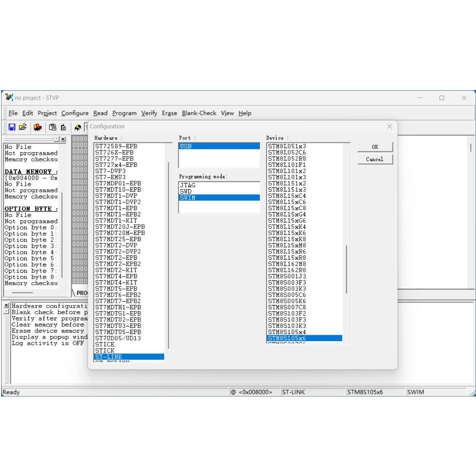Click the configure ST Visual Programmer chip icon

(x=78, y=127)
